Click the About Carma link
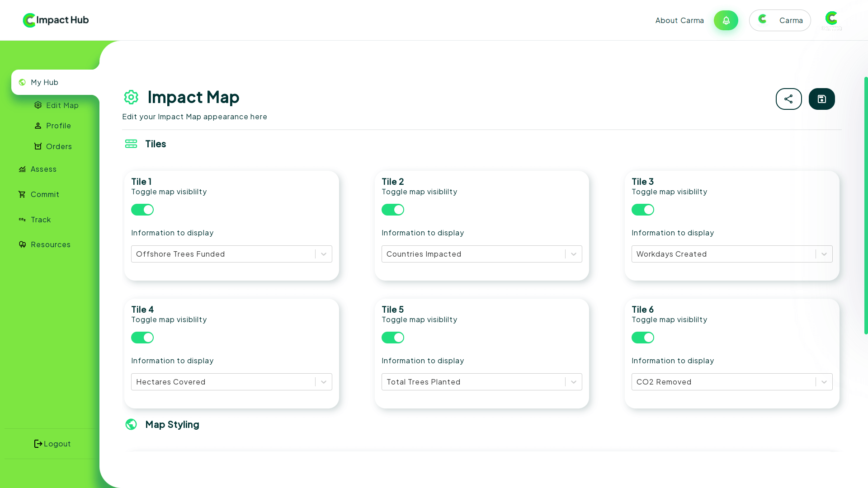The width and height of the screenshot is (868, 488). point(679,20)
